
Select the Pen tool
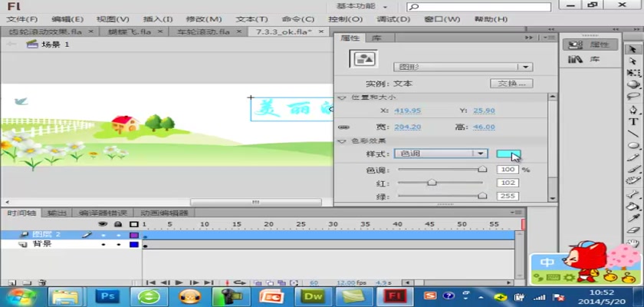tap(633, 109)
